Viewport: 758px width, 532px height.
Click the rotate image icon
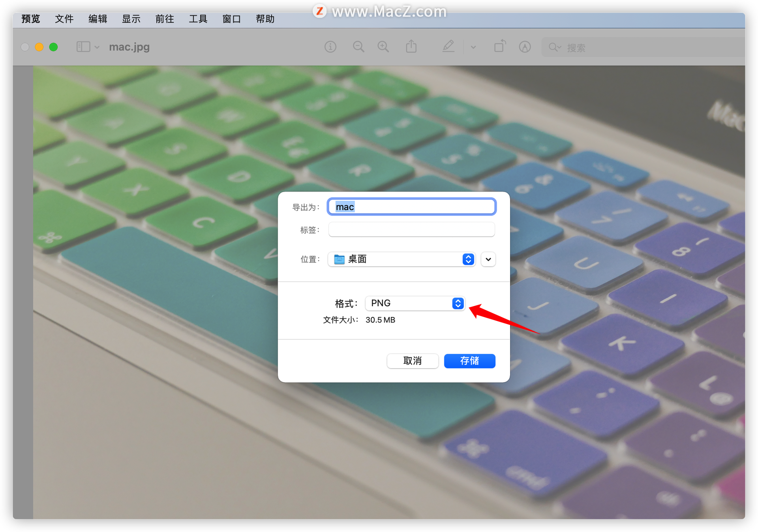[x=500, y=46]
